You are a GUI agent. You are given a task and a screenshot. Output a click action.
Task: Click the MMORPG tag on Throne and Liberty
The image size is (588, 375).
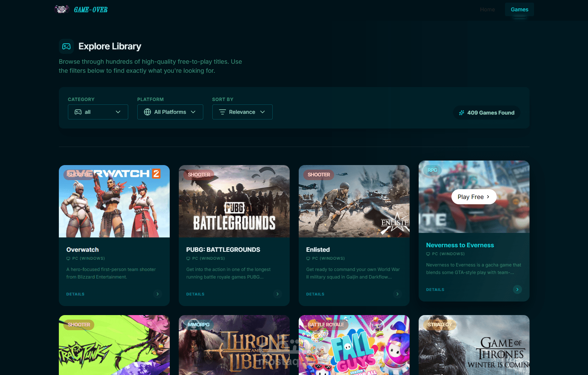(x=198, y=324)
